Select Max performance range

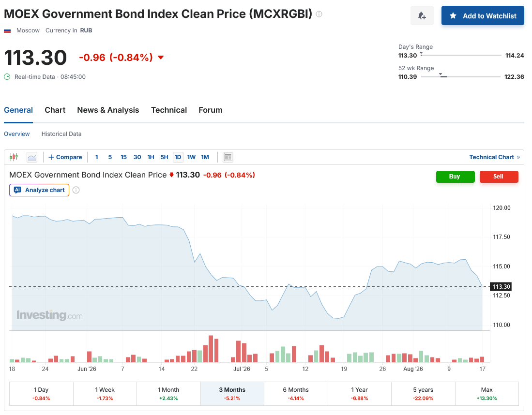tap(486, 394)
